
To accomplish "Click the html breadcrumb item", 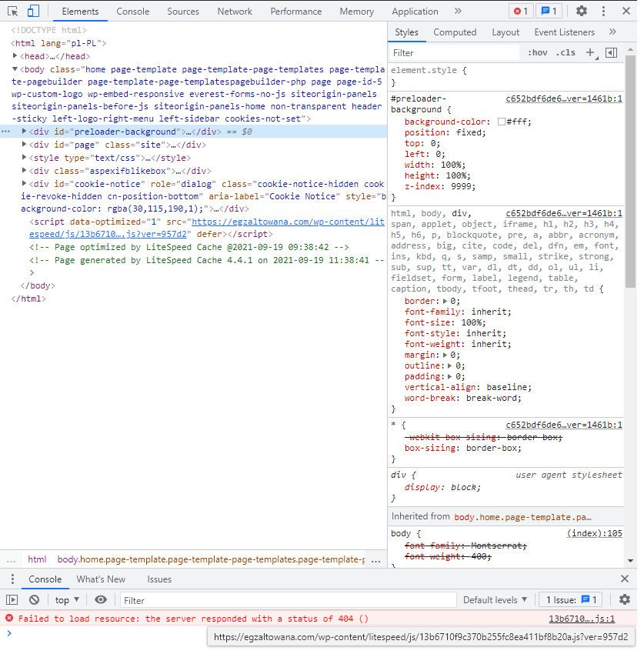I will click(x=37, y=559).
